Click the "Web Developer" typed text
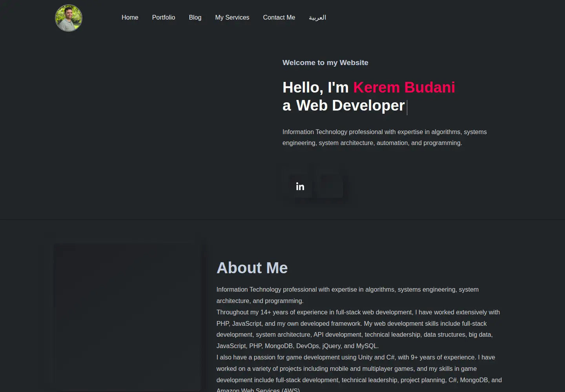Screen dimensions: 565x392 click(x=350, y=106)
